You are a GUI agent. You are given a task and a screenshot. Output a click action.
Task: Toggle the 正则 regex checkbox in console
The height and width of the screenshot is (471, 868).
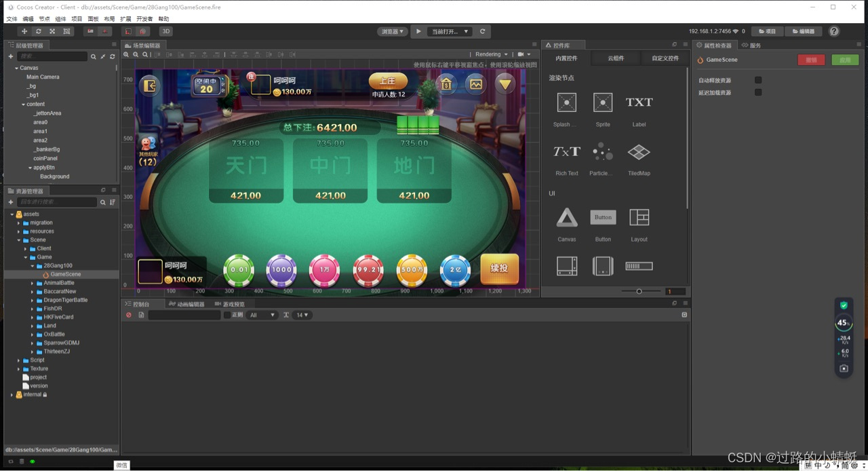click(227, 315)
